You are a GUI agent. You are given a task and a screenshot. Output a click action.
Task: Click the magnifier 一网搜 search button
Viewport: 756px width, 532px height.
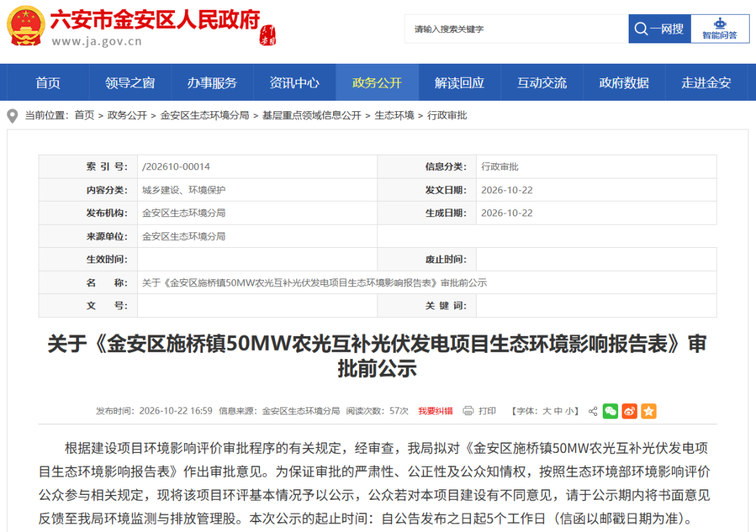(659, 29)
